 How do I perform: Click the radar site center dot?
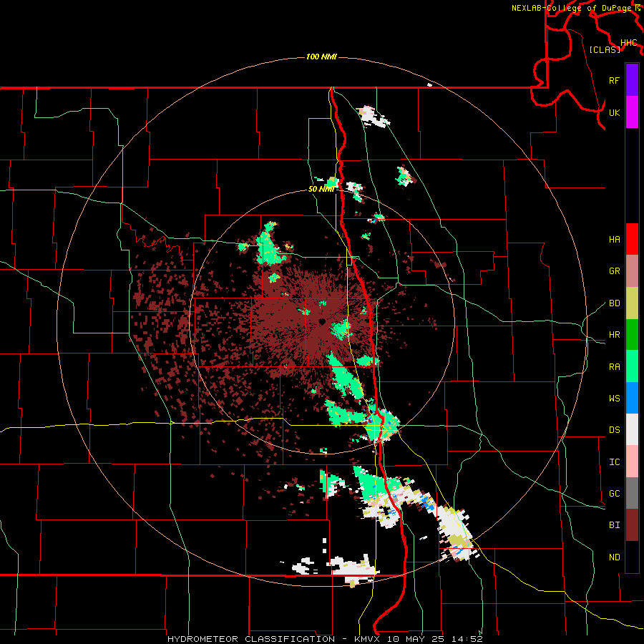(322, 321)
